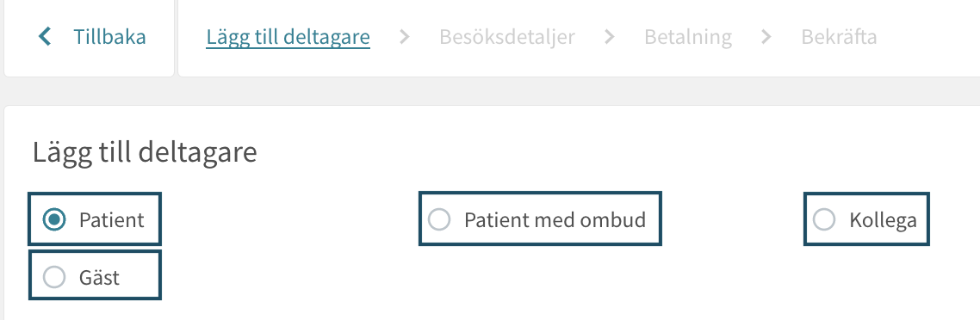Click chevron after Lägg till deltagare step
The height and width of the screenshot is (320, 980).
(x=405, y=38)
